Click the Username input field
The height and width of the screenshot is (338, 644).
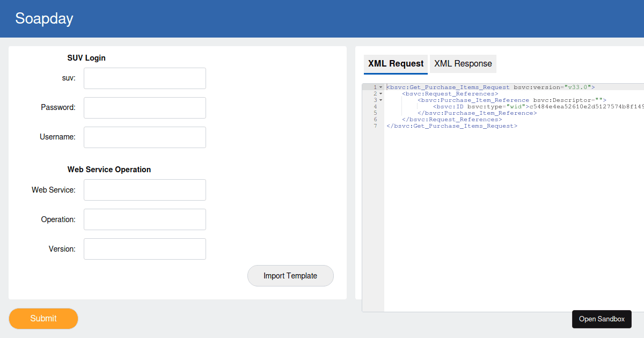[144, 137]
